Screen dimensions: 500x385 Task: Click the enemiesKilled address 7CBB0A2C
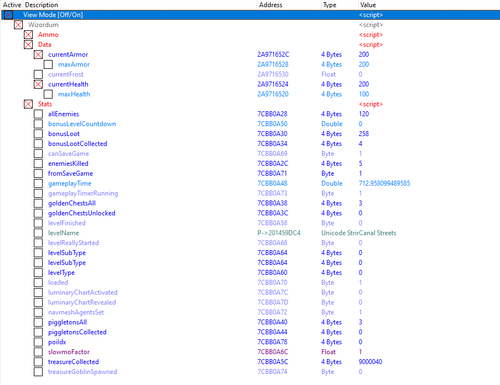click(x=273, y=164)
